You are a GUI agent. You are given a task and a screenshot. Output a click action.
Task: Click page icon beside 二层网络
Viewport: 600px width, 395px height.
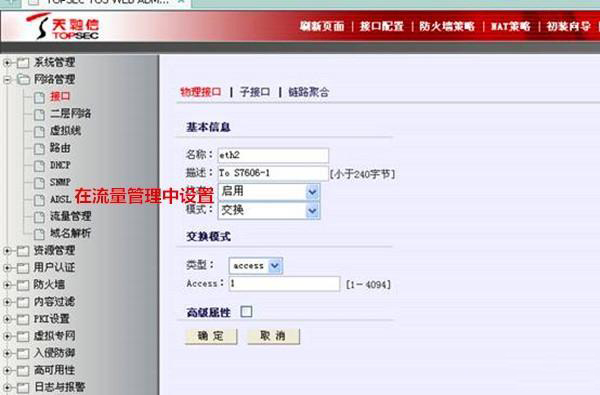coord(39,114)
